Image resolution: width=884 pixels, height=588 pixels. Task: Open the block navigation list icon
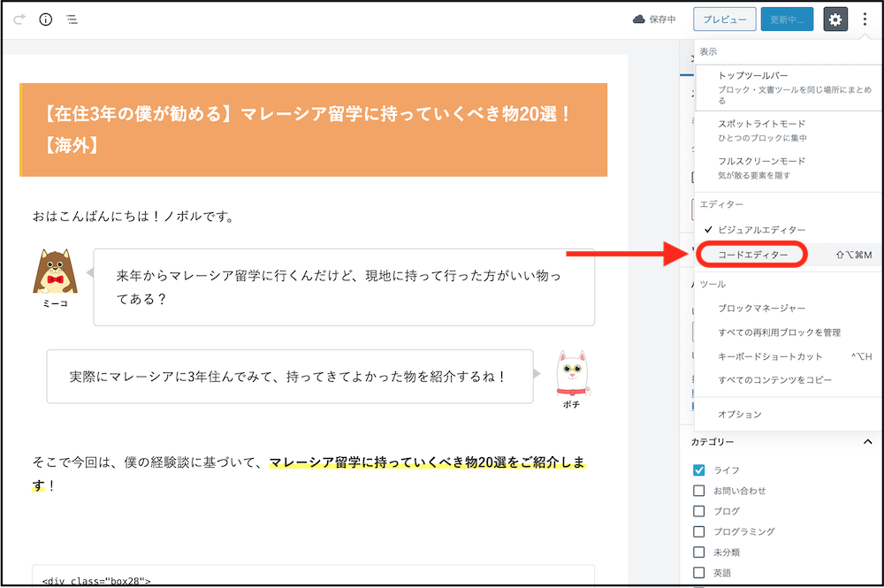pos(72,19)
